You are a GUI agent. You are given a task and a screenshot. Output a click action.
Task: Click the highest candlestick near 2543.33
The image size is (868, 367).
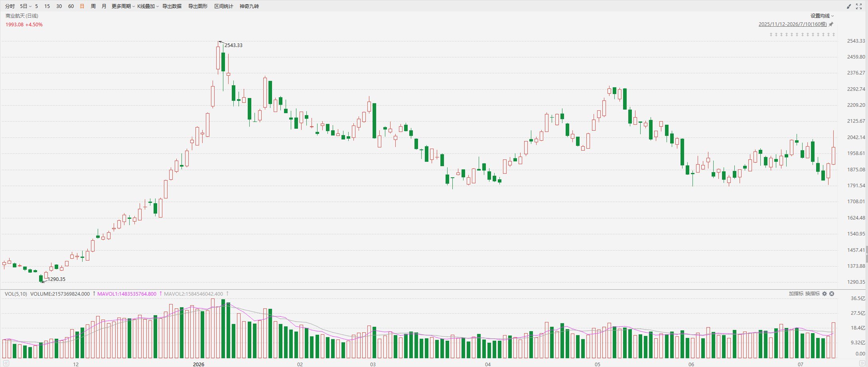(x=218, y=58)
